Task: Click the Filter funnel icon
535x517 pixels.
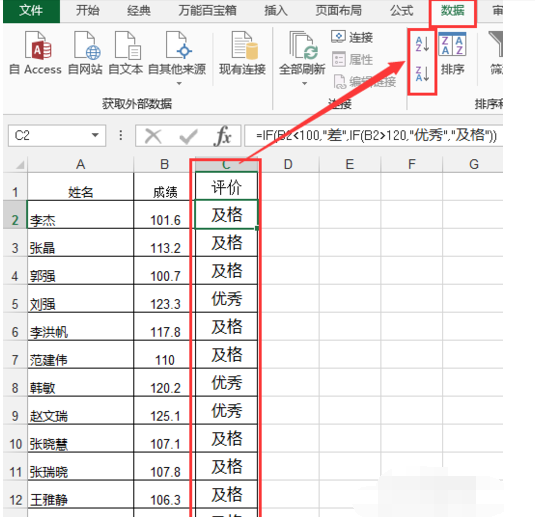Action: tap(496, 44)
